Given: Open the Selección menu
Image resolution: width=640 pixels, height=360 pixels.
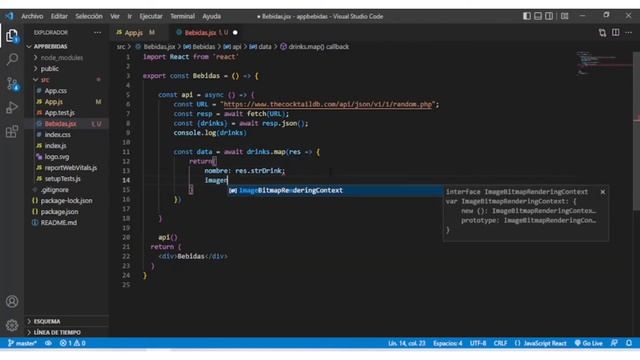Looking at the screenshot, I should [89, 16].
